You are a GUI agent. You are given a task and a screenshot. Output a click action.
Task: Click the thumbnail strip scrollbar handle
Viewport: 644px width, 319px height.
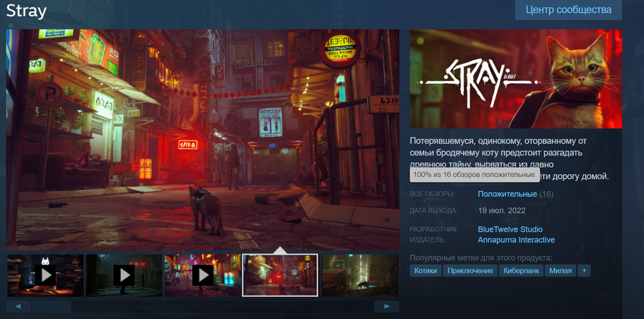(52, 306)
